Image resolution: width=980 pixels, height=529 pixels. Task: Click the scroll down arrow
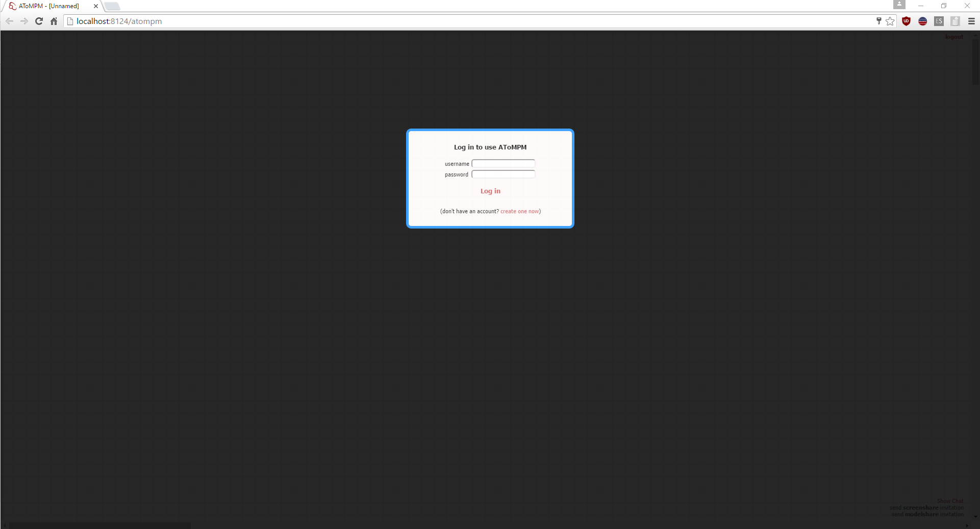tap(975, 517)
